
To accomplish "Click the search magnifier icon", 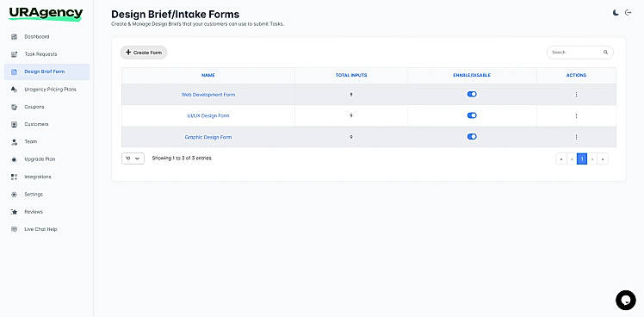I will (x=605, y=53).
